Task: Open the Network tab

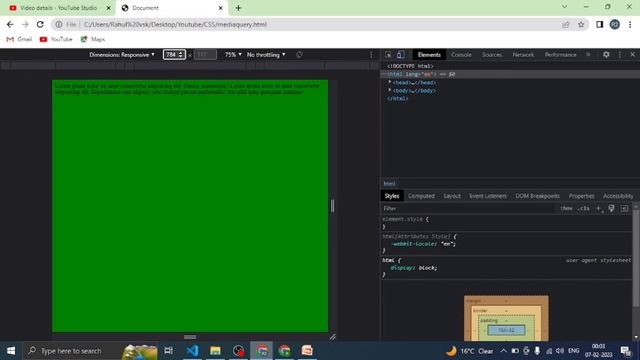Action: coord(523,55)
